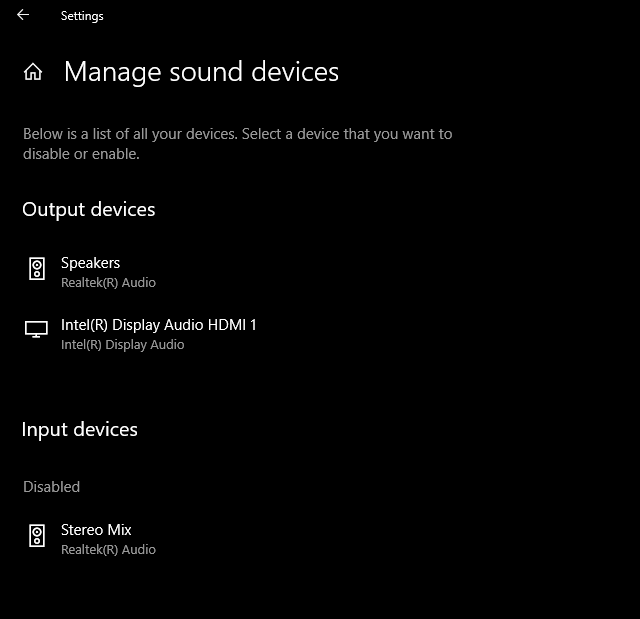This screenshot has width=640, height=619.
Task: Click the Settings window title
Action: click(x=82, y=16)
